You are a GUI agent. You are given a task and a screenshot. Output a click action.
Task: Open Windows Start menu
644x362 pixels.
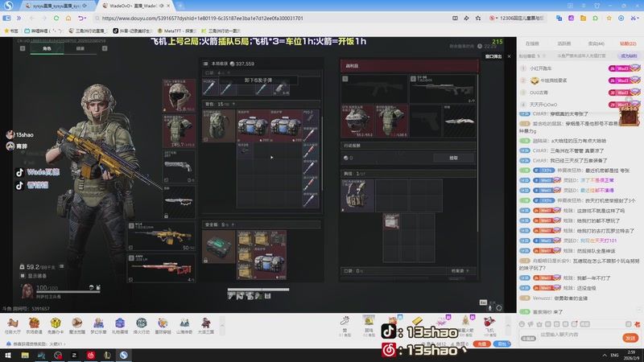[8, 356]
